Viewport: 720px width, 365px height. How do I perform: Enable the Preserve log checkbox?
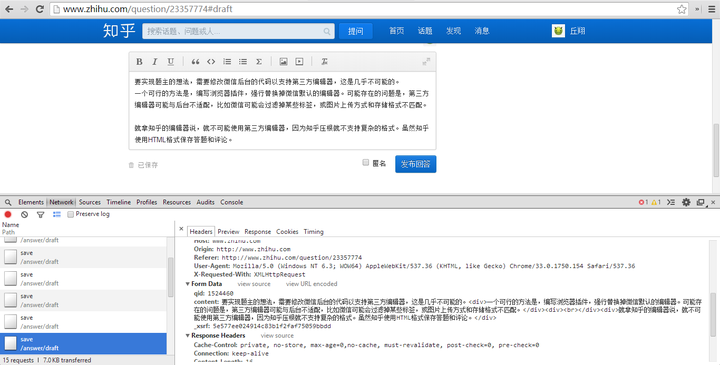click(x=70, y=214)
